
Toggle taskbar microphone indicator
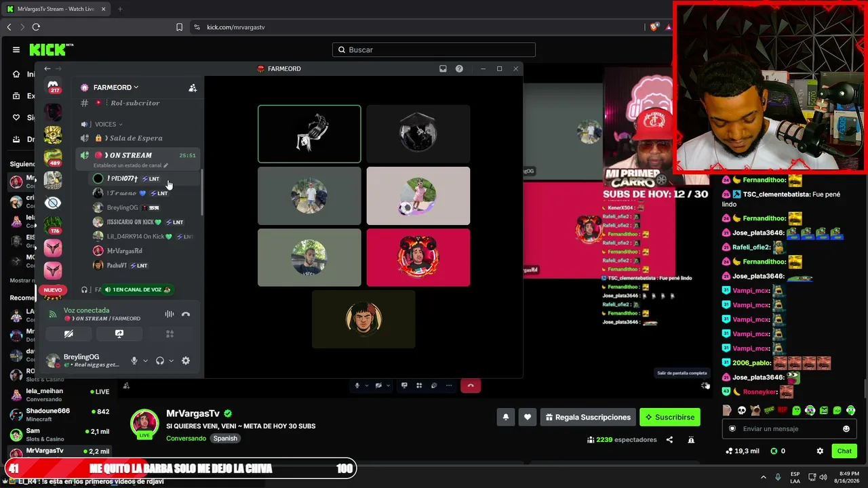(778, 477)
